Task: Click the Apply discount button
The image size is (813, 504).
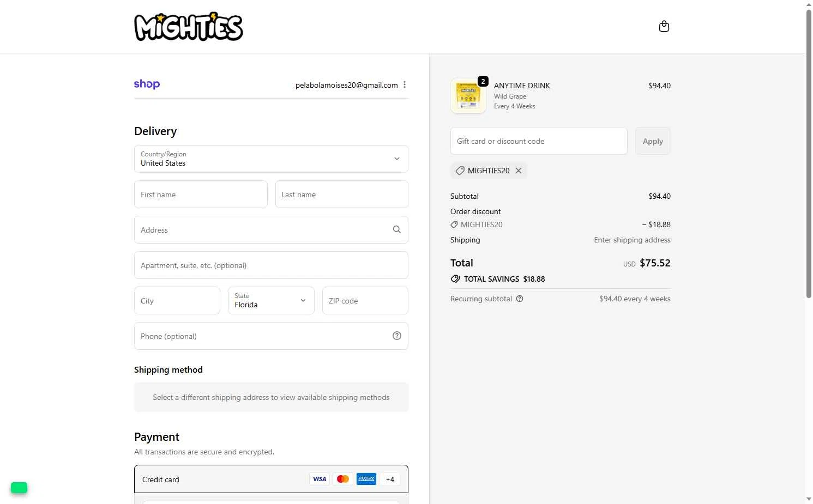Action: pyautogui.click(x=653, y=141)
